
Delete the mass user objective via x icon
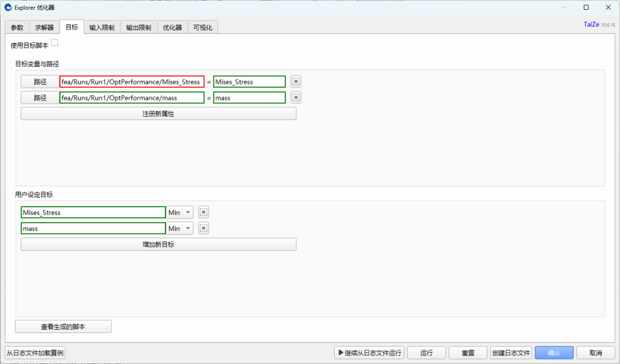coord(203,228)
